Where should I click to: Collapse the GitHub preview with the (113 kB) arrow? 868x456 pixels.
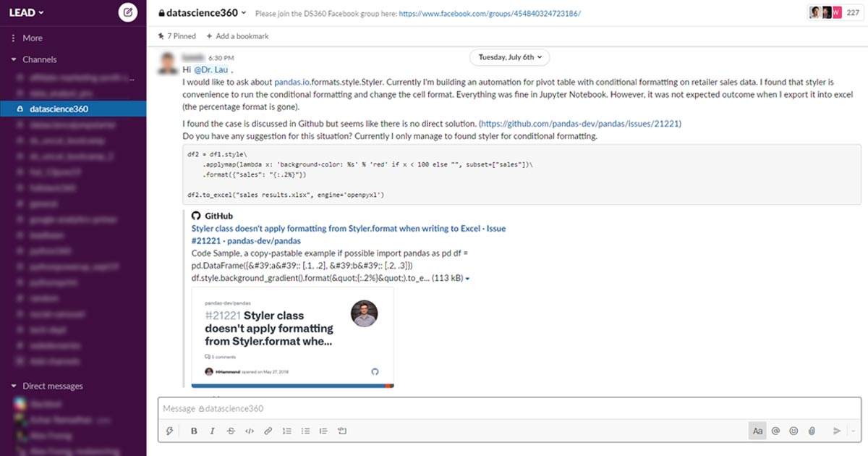coord(468,278)
